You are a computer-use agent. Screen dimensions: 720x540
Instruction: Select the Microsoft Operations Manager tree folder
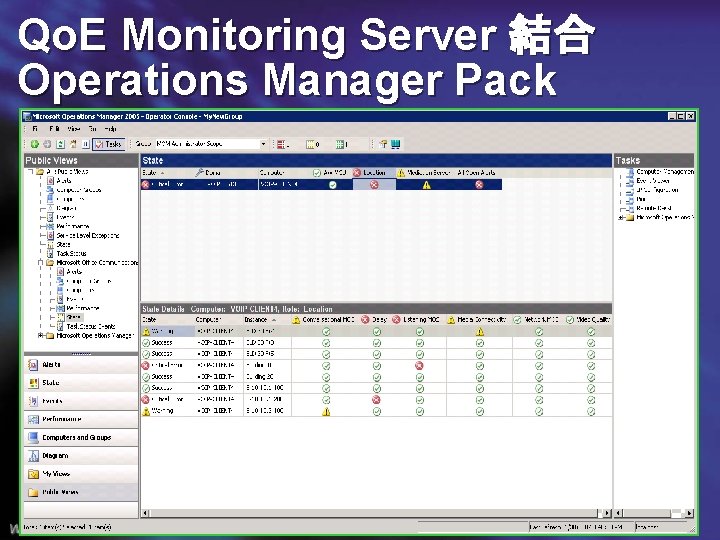point(96,336)
